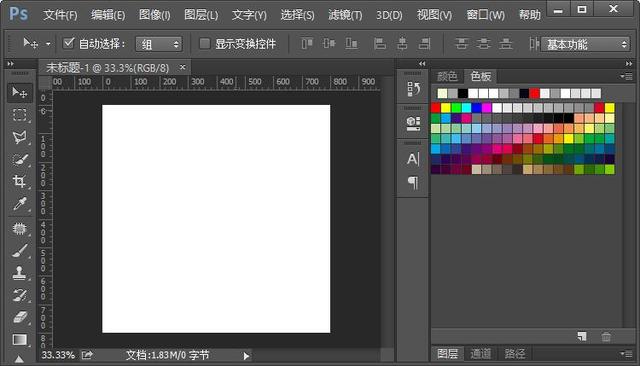Open the 基本功能 workspace dropdown

pos(585,44)
